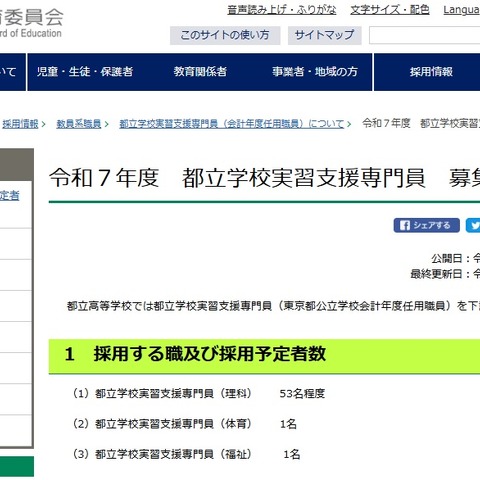Screen dimensions: 480x480
Task: Click current breadcrumb 令和７年度 都立学校実習
Action: click(421, 124)
